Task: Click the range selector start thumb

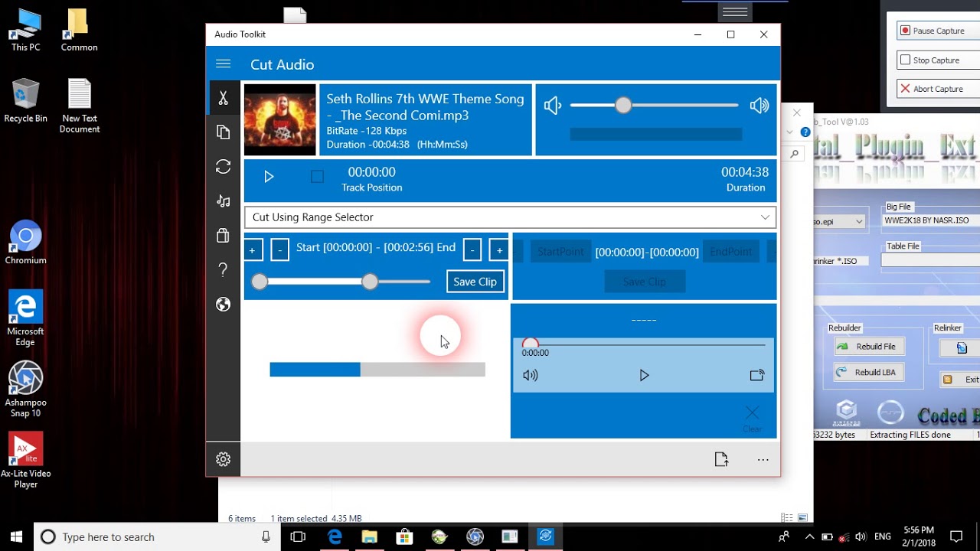Action: [260, 282]
